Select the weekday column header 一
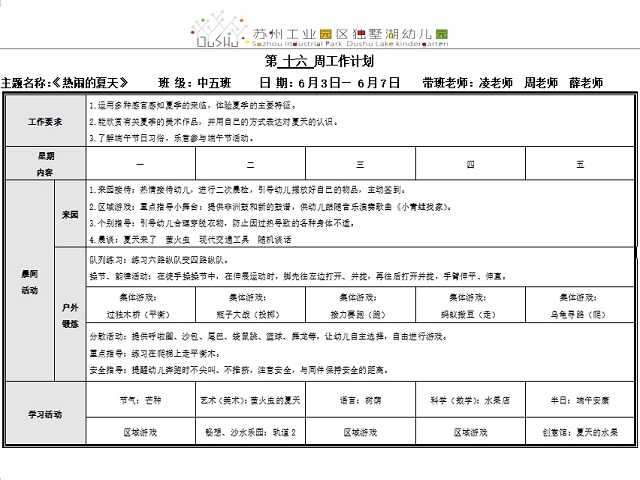Screen dimensions: 640x480 140,164
